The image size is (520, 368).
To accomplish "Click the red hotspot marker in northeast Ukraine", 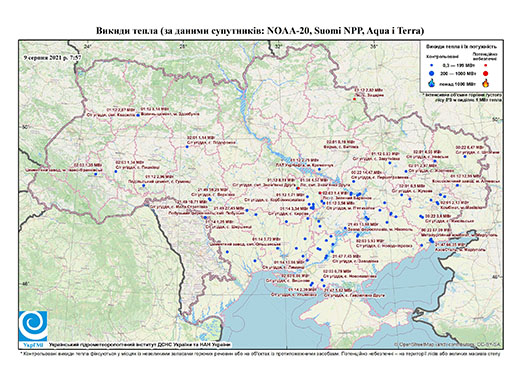I will (355, 99).
